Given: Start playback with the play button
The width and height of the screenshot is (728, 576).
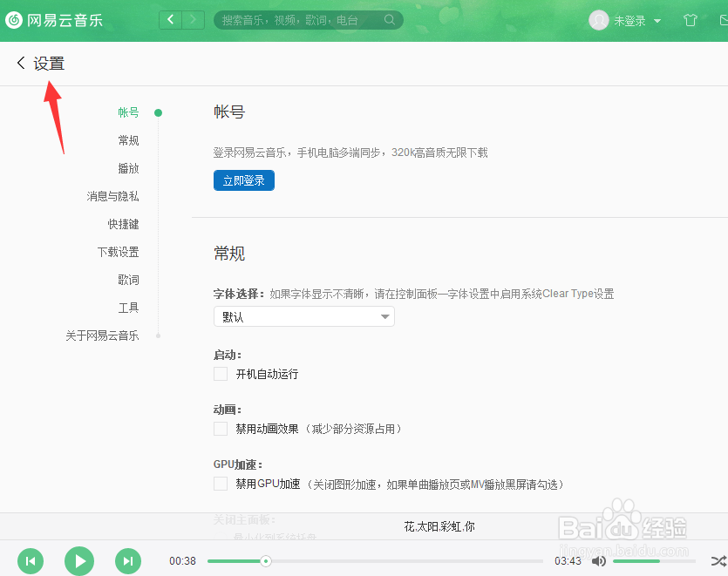Looking at the screenshot, I should 79,561.
